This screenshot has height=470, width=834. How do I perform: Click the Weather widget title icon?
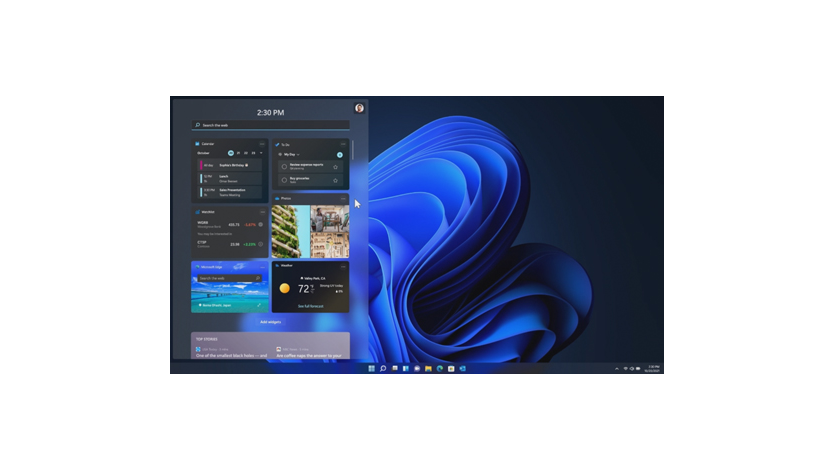(x=277, y=265)
